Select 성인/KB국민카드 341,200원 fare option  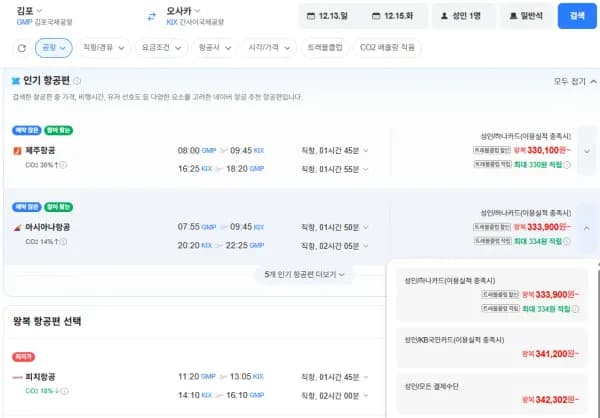pos(492,348)
